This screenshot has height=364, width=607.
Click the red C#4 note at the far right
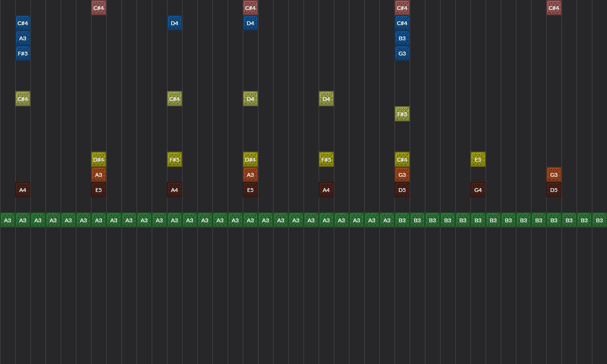coord(554,8)
